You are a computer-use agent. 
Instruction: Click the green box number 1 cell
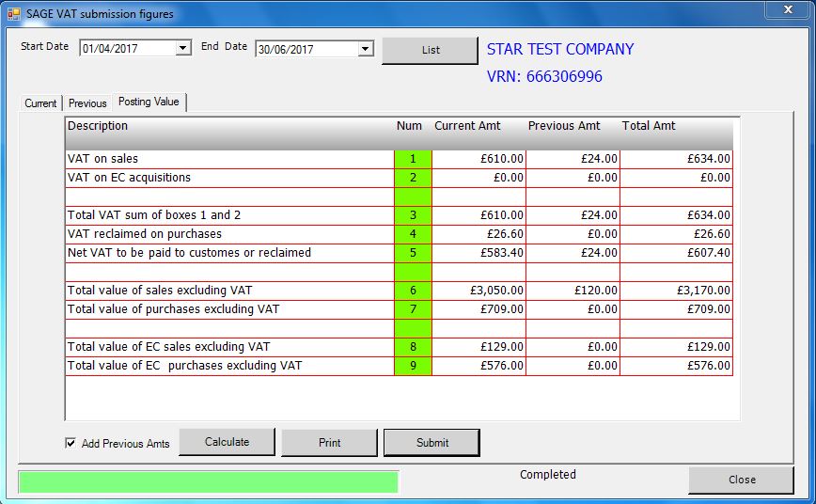tap(414, 159)
